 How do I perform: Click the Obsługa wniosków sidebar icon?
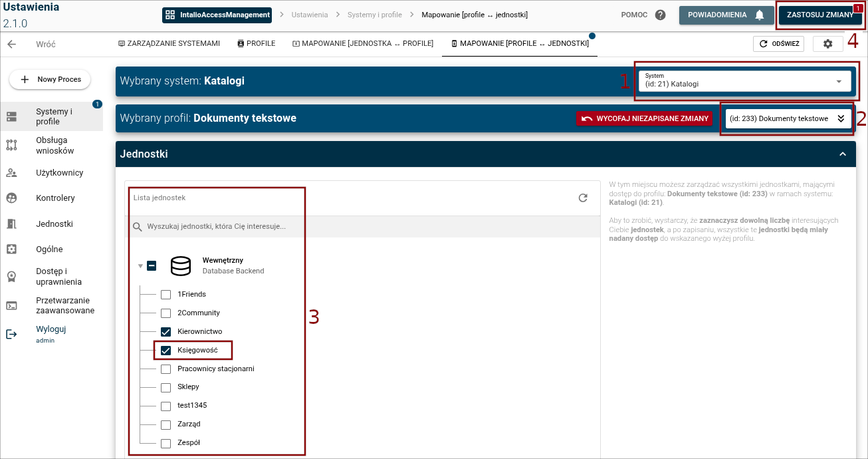tap(11, 145)
